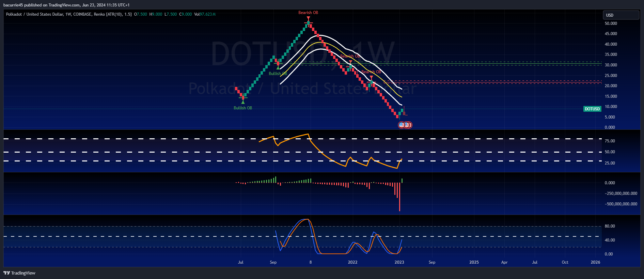Viewport: 644px width, 279px height.
Task: Click the 10.000 price axis label
Action: pos(611,107)
